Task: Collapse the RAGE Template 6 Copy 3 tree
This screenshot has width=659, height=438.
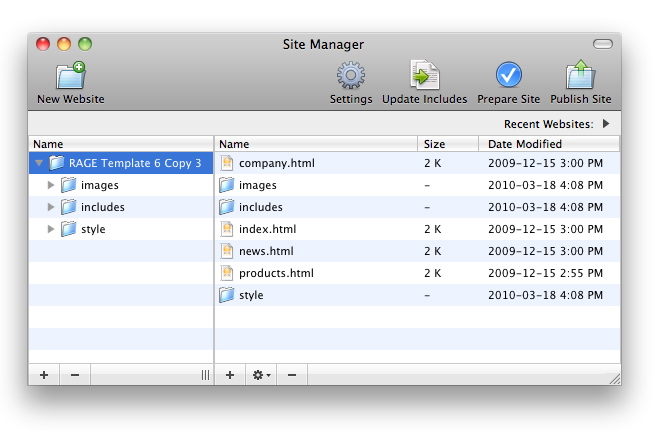Action: click(x=39, y=163)
